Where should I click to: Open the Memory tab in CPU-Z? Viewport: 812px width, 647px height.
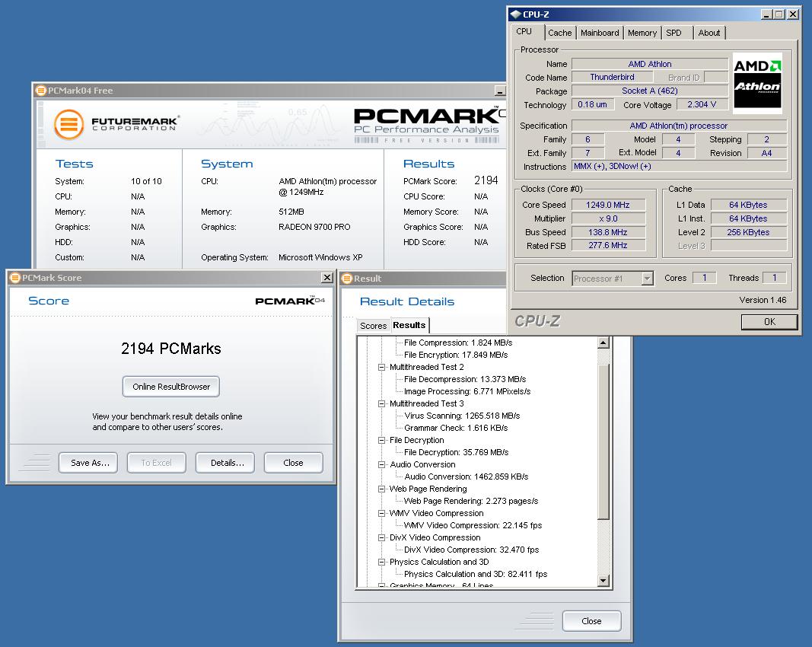(x=642, y=33)
